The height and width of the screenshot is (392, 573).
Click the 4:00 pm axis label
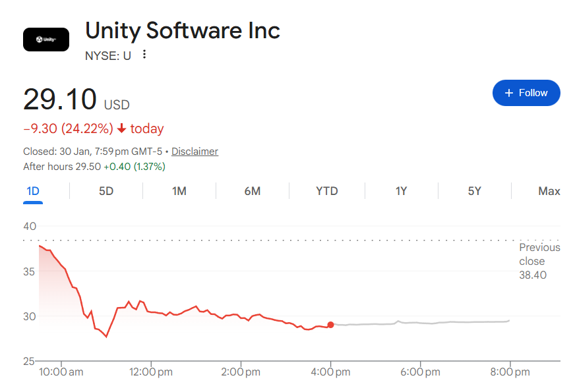[330, 372]
